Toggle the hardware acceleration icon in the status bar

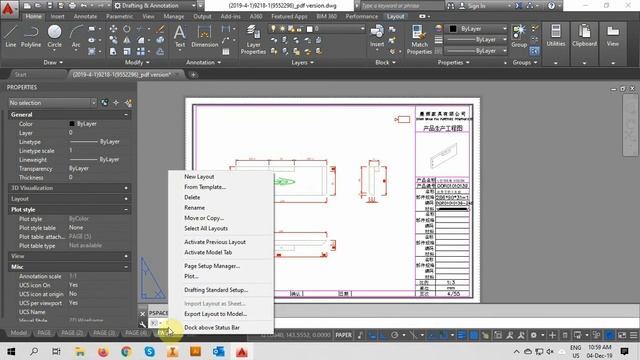coord(609,335)
